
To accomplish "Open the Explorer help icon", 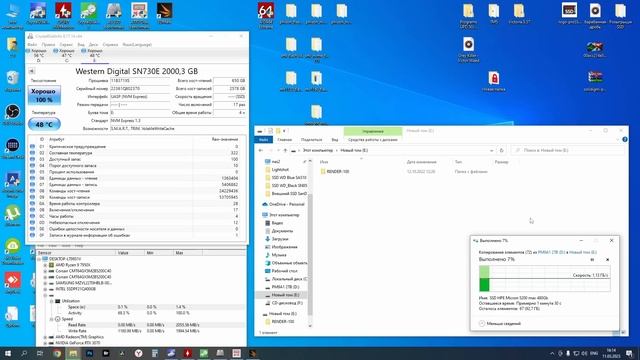I will point(624,140).
